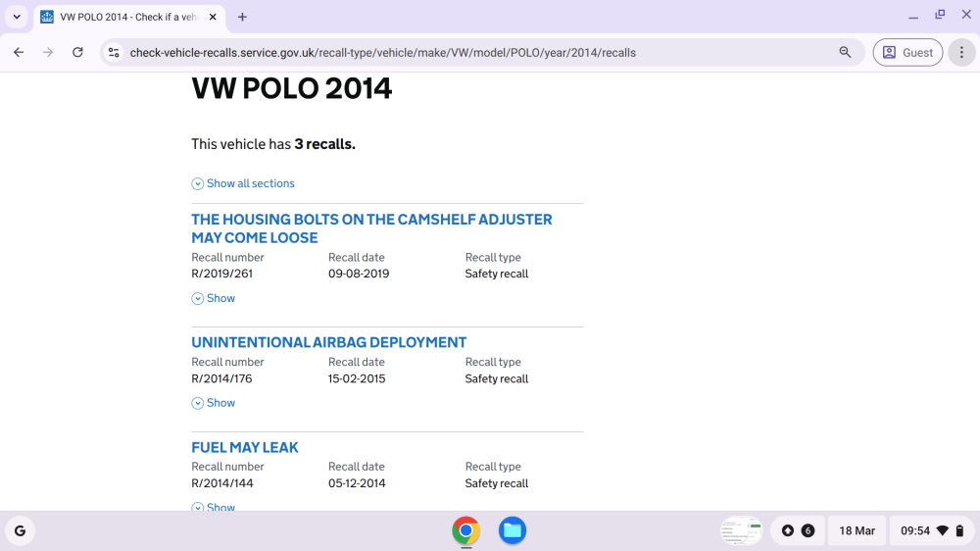The width and height of the screenshot is (980, 551).
Task: Show details for recall R/2014/144
Action: [213, 506]
